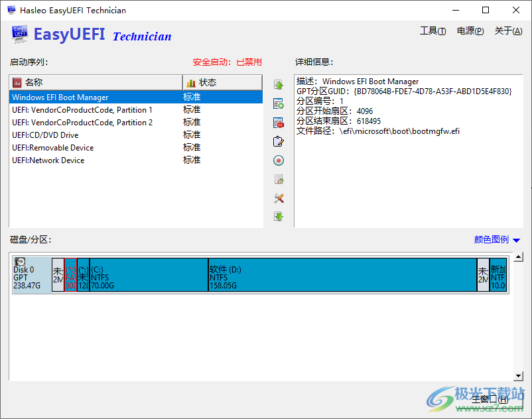Select UEFI:Network Device entry

tap(136, 160)
